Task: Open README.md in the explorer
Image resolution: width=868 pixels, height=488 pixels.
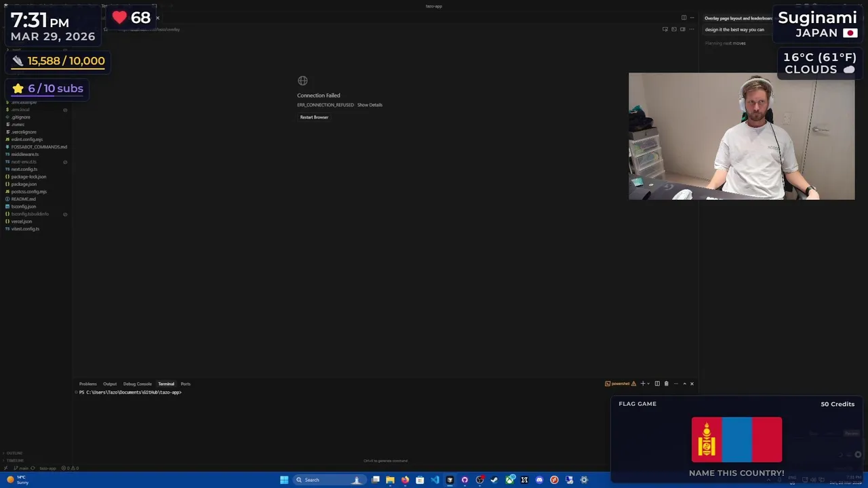Action: 23,199
